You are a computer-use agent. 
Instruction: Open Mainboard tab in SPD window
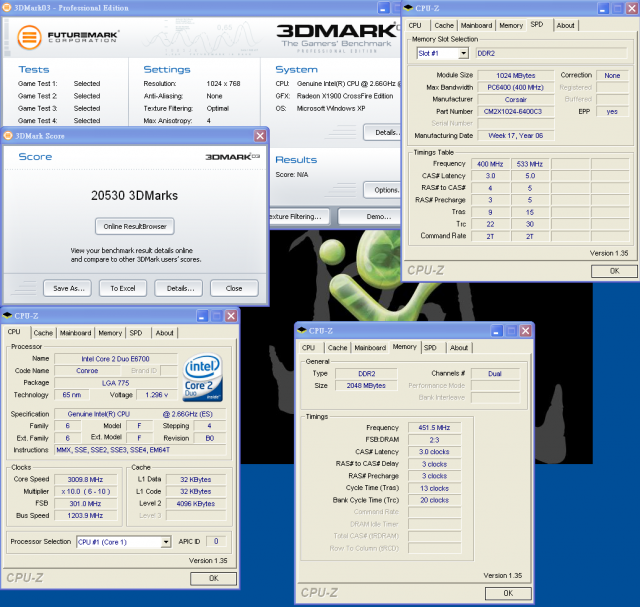(476, 25)
